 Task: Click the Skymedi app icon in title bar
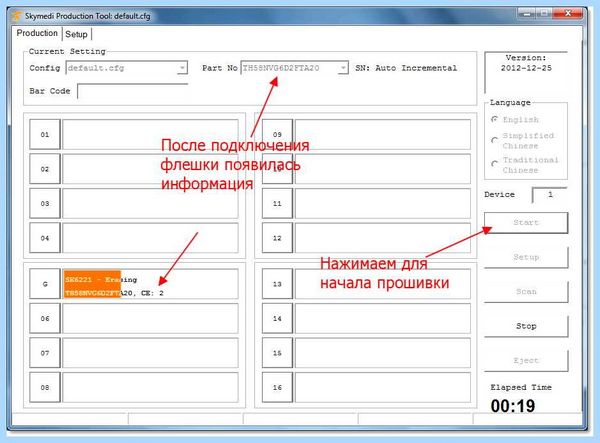coord(17,16)
